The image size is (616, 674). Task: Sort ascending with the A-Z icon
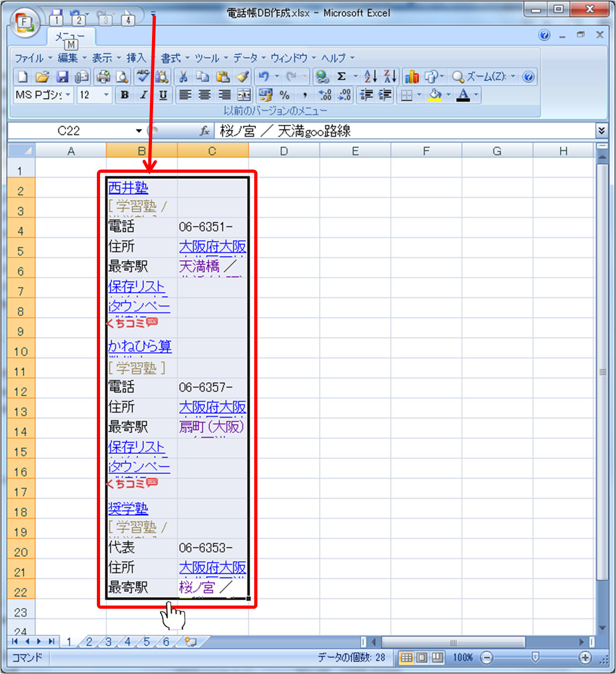point(370,77)
